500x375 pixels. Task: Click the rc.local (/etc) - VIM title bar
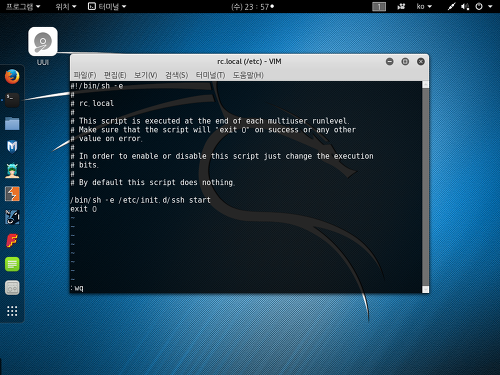(249, 62)
